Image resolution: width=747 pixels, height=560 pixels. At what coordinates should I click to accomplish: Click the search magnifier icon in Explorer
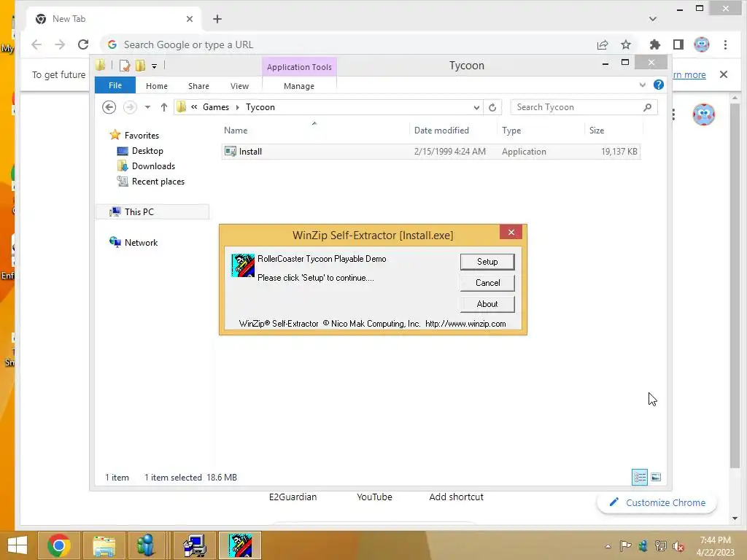pyautogui.click(x=647, y=107)
